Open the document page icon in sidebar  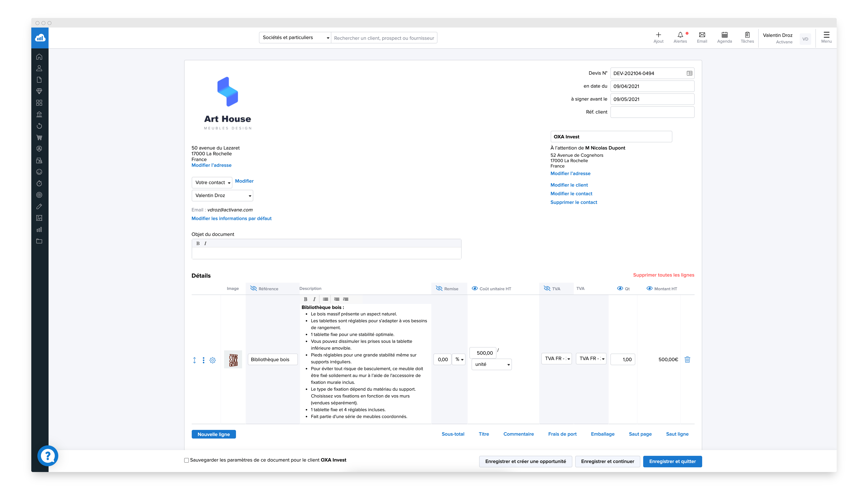click(39, 80)
